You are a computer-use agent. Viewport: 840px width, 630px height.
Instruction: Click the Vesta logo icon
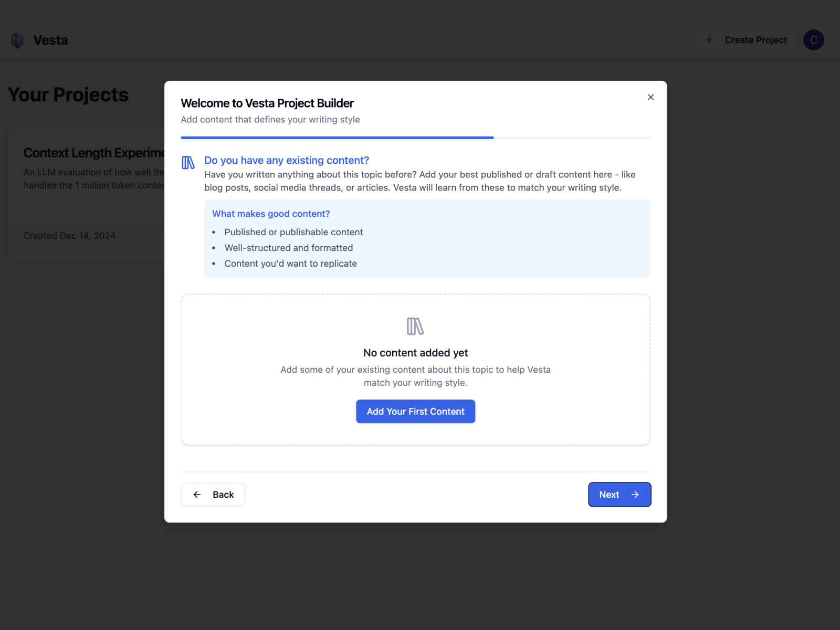(18, 40)
